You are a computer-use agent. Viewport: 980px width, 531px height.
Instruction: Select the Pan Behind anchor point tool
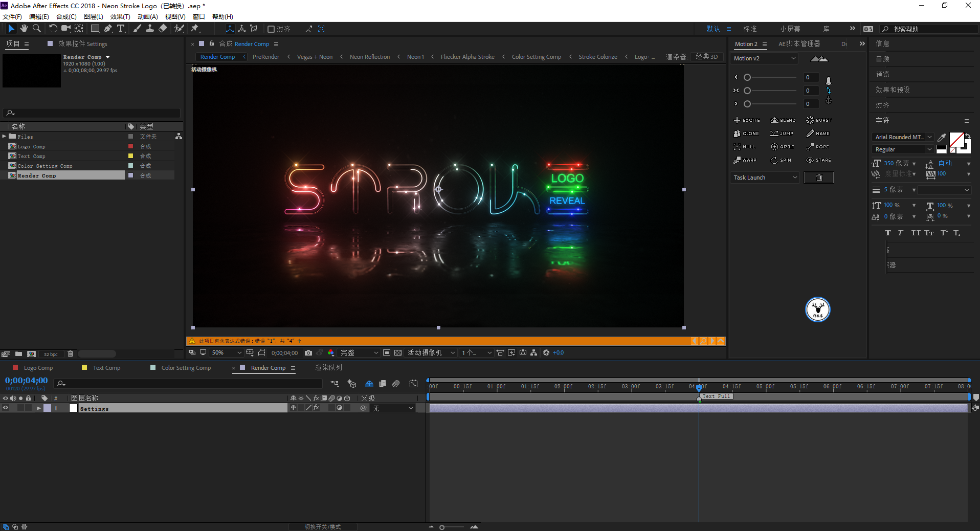click(x=79, y=29)
